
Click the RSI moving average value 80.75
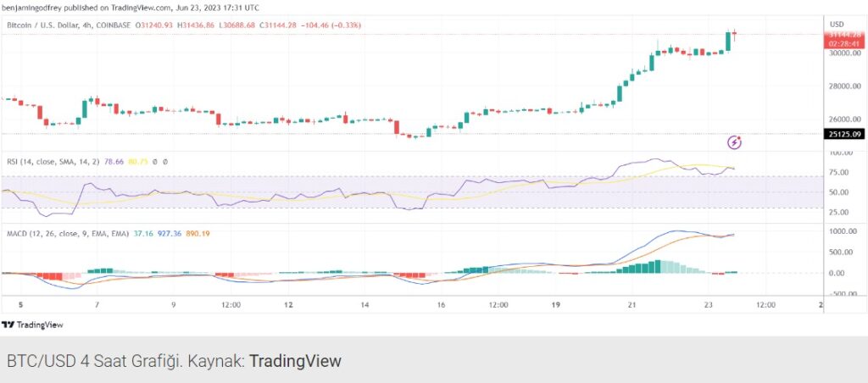click(x=137, y=162)
